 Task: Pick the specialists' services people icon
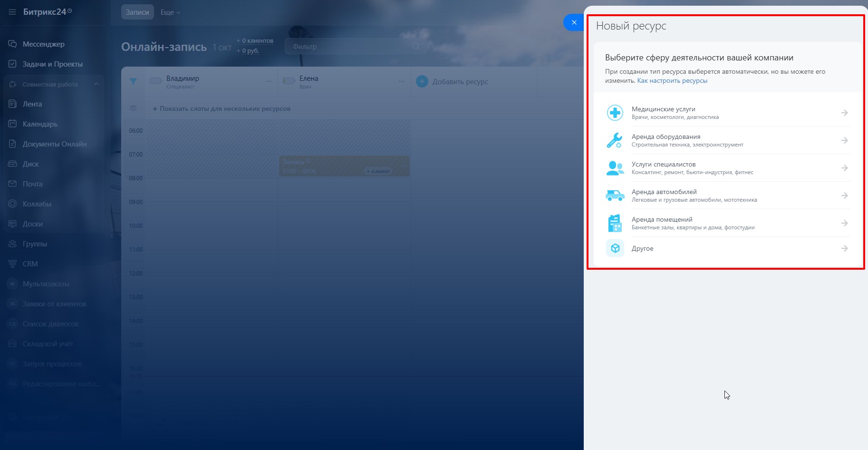coord(615,168)
